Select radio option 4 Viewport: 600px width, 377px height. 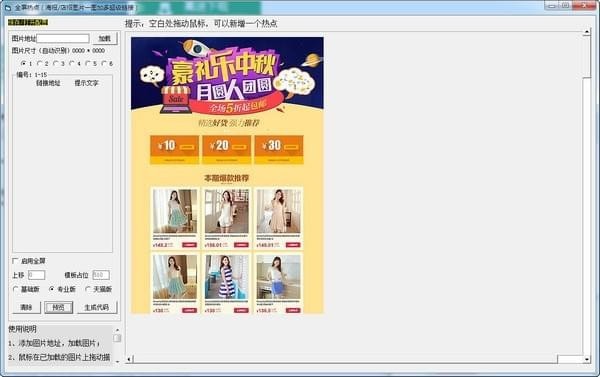click(x=72, y=63)
